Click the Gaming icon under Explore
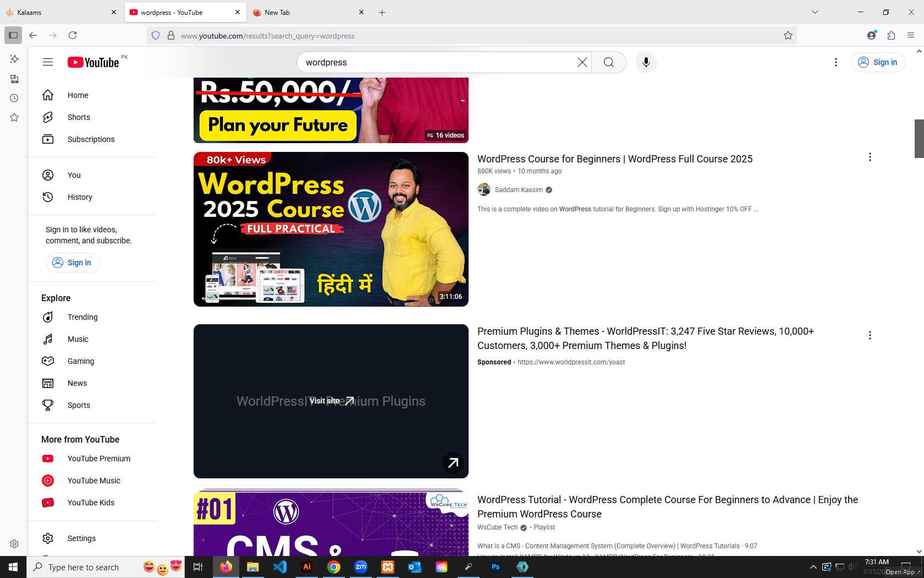The height and width of the screenshot is (578, 924). (x=48, y=361)
